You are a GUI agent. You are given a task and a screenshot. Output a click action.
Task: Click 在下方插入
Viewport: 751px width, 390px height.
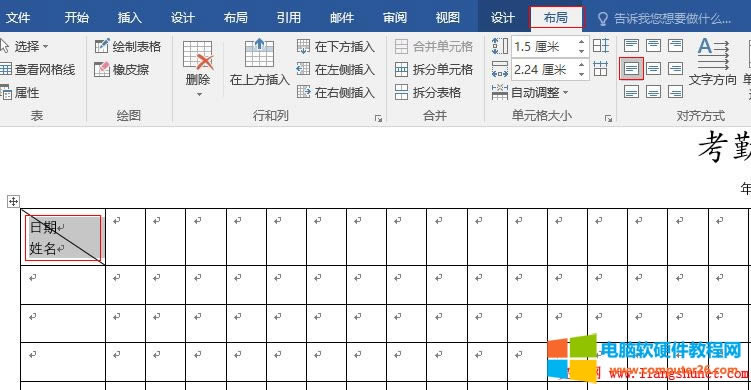point(335,46)
